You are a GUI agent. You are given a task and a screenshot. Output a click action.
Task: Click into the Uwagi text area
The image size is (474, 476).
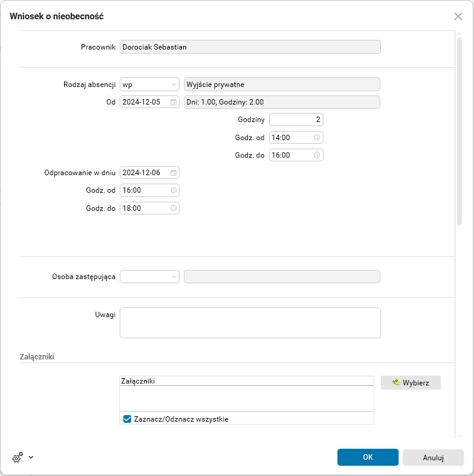click(x=250, y=323)
